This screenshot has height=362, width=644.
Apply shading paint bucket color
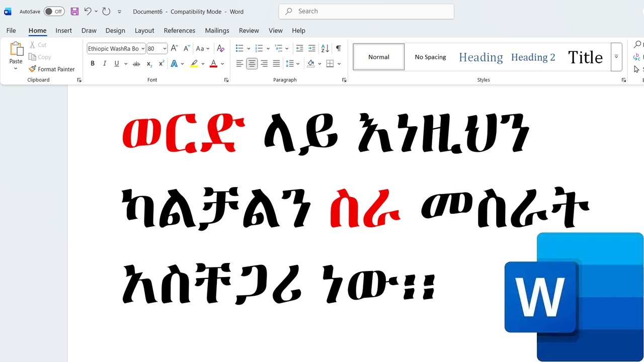[311, 63]
